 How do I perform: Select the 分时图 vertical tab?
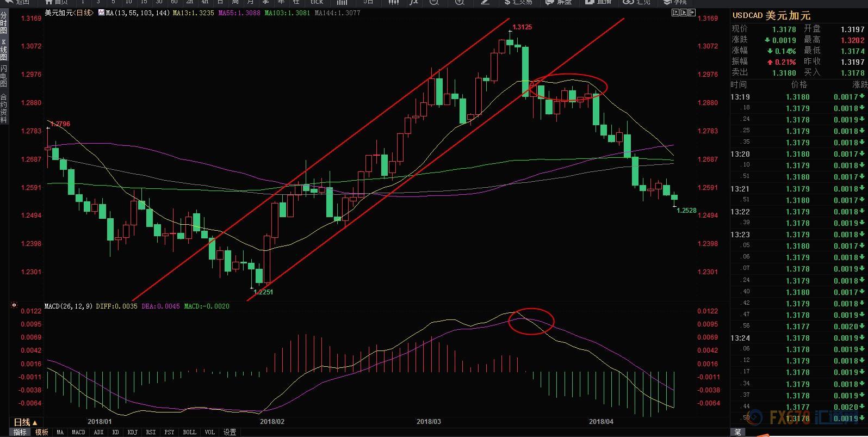[x=4, y=23]
